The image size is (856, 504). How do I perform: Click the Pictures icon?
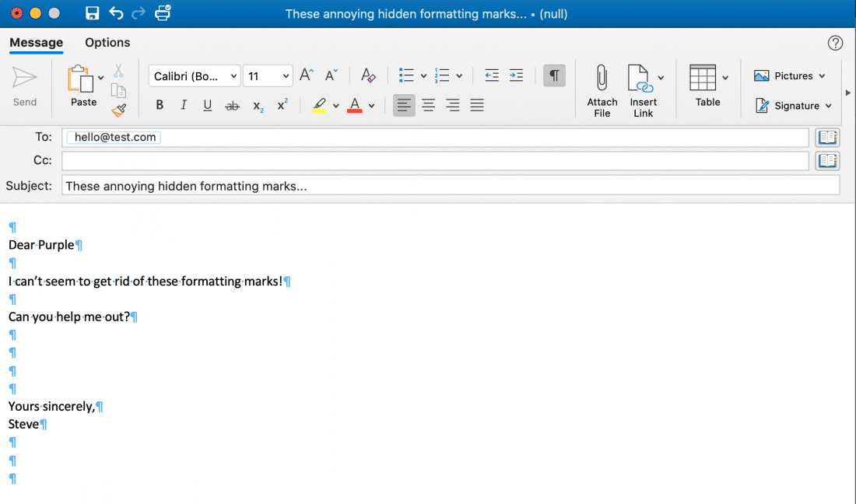point(761,75)
